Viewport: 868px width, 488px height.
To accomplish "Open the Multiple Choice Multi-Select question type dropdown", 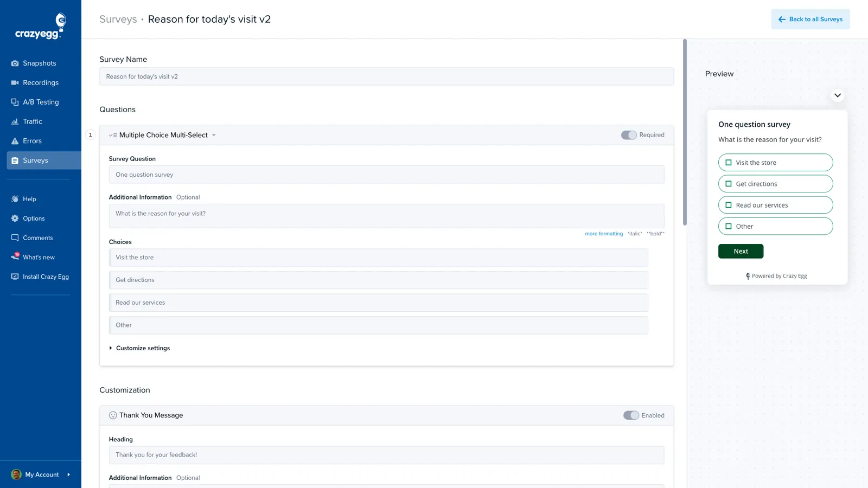I will [x=163, y=135].
